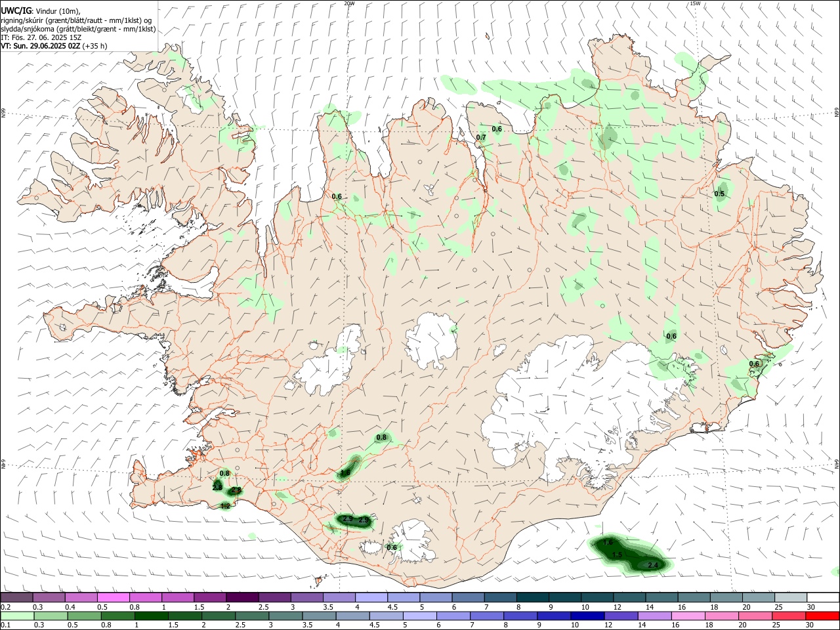
Task: Click the UWC/IG title in the header box
Action: coord(15,10)
